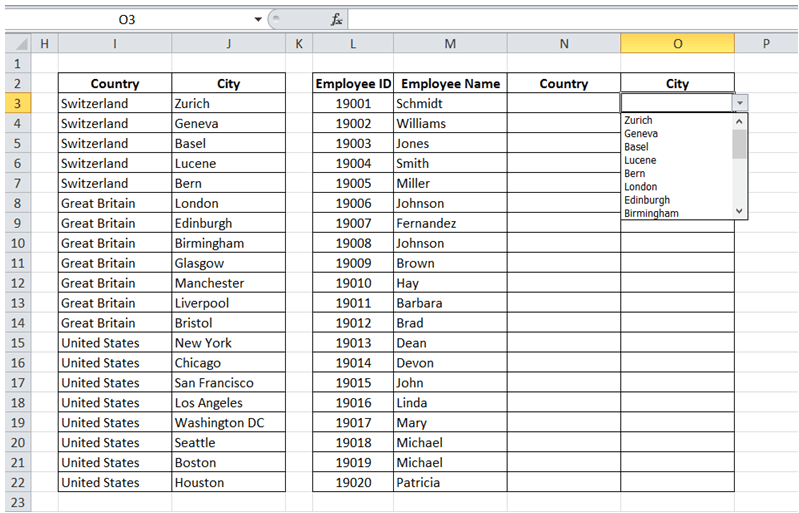
Task: Click inside the formula bar field
Action: (573, 20)
